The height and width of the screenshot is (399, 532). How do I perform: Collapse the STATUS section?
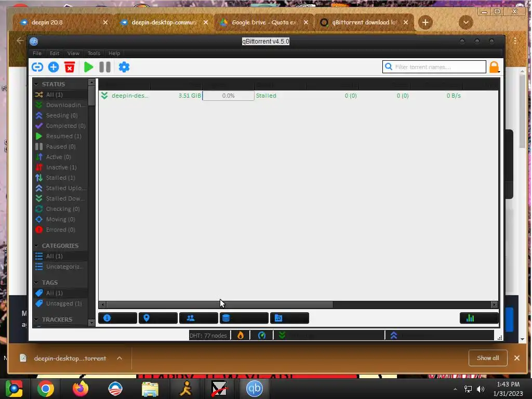click(36, 84)
